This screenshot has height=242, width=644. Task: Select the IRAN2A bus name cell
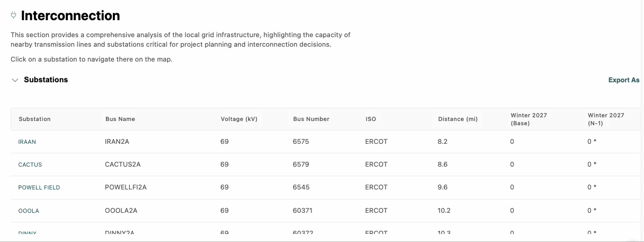tap(117, 142)
